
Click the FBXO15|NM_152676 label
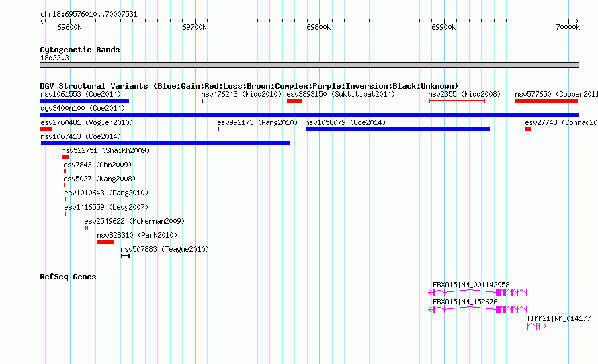[465, 302]
